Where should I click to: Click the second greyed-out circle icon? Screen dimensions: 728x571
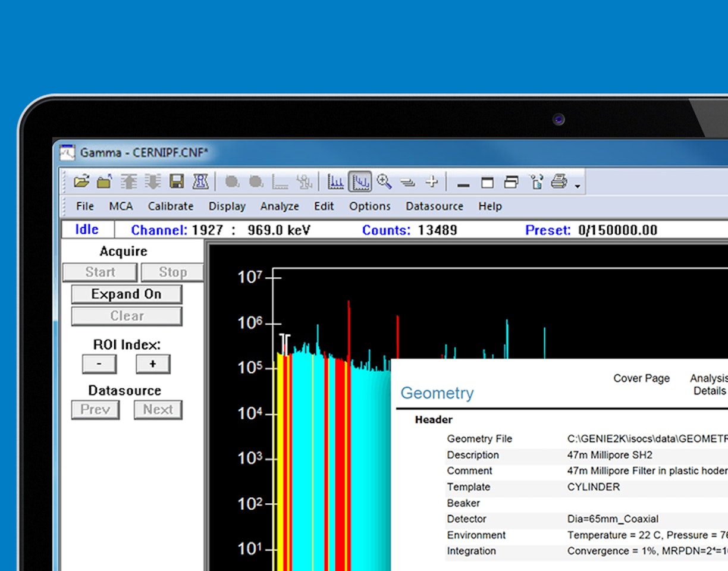click(x=256, y=182)
